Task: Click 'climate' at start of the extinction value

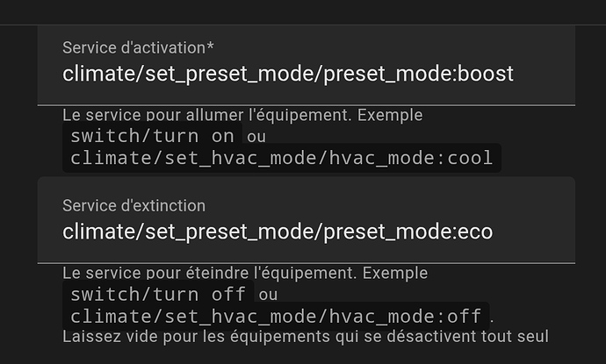Action: tap(98, 232)
